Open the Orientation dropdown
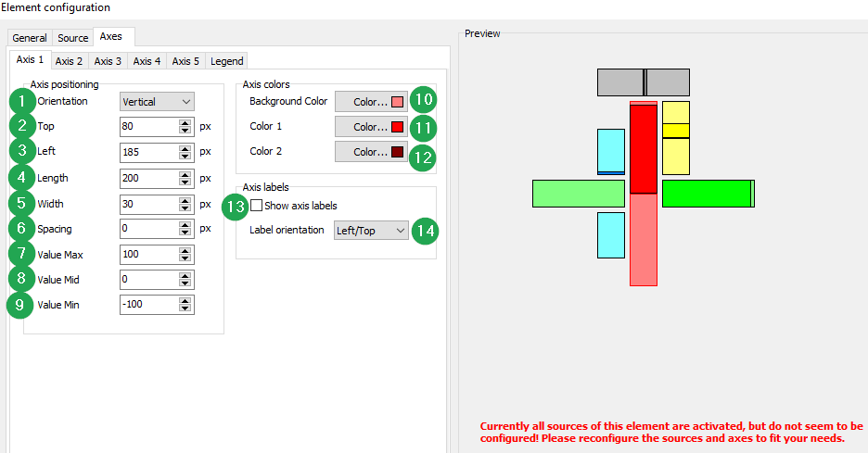Viewport: 868px width, 453px height. point(157,102)
